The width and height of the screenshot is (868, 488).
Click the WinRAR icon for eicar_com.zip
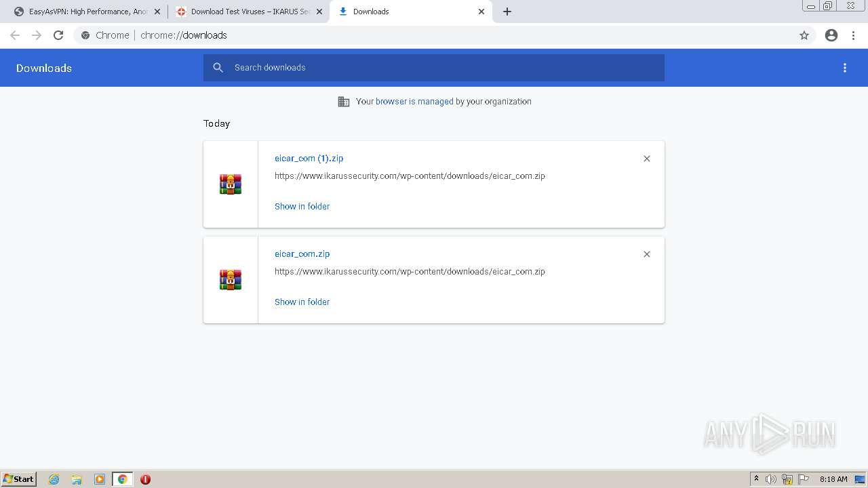[231, 280]
